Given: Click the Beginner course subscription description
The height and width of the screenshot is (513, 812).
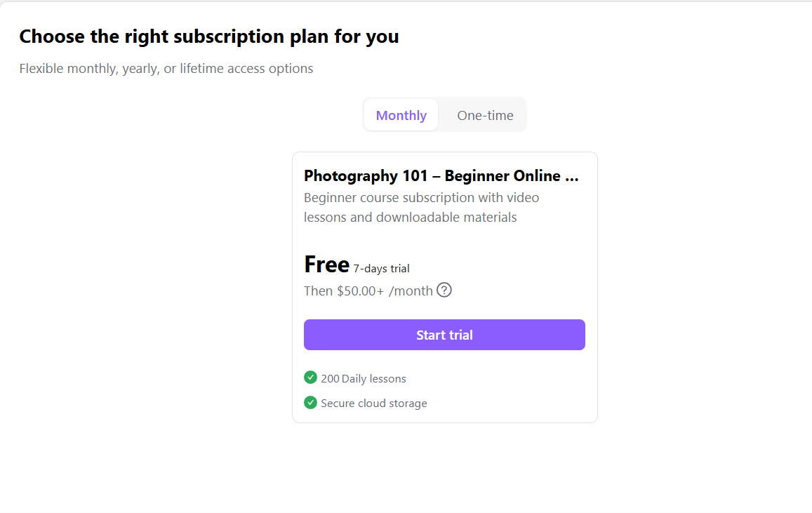Looking at the screenshot, I should click(421, 208).
